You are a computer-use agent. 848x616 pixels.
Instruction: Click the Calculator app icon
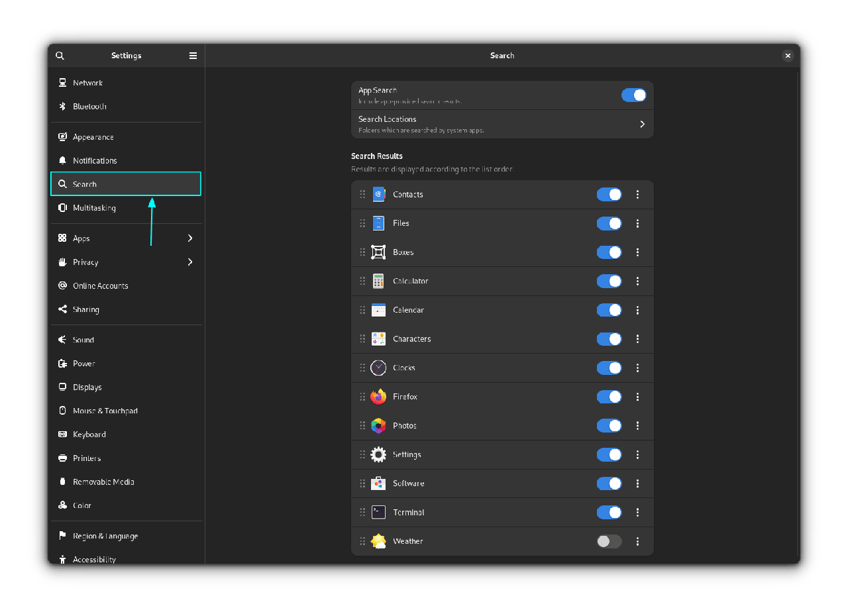(378, 281)
